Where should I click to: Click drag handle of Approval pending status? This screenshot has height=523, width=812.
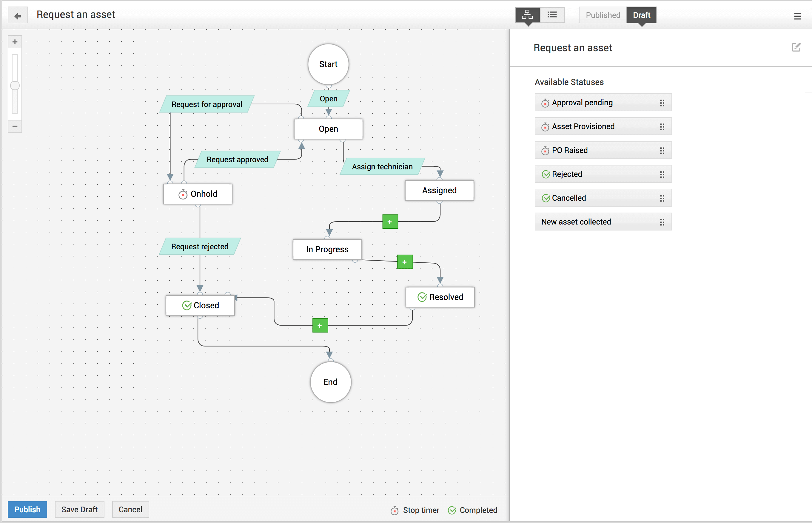coord(662,103)
